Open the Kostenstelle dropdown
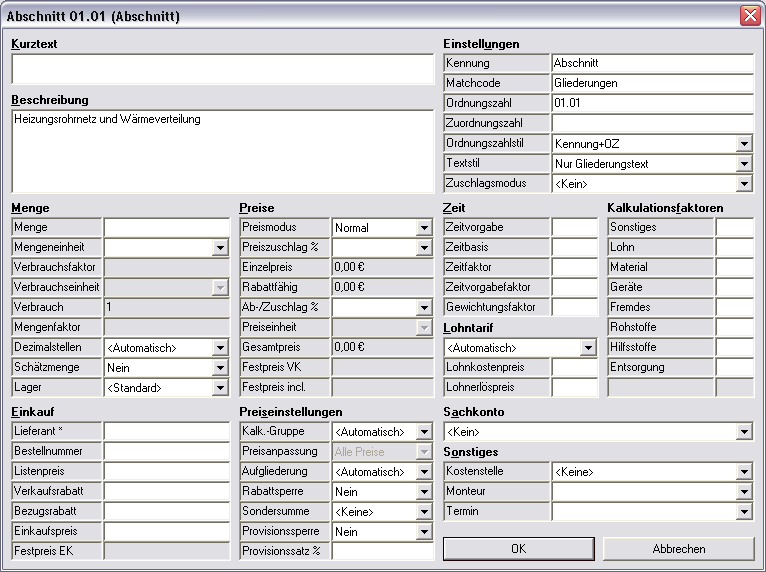 pyautogui.click(x=744, y=471)
